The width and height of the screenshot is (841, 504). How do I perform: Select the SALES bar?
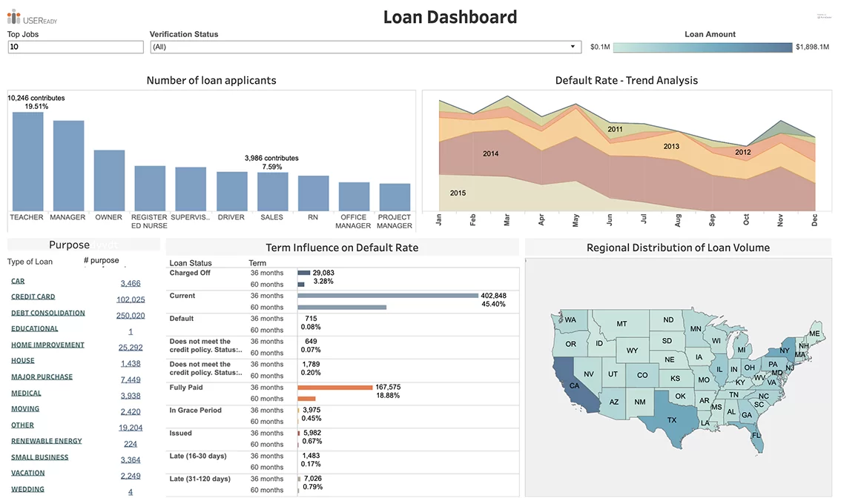click(272, 191)
